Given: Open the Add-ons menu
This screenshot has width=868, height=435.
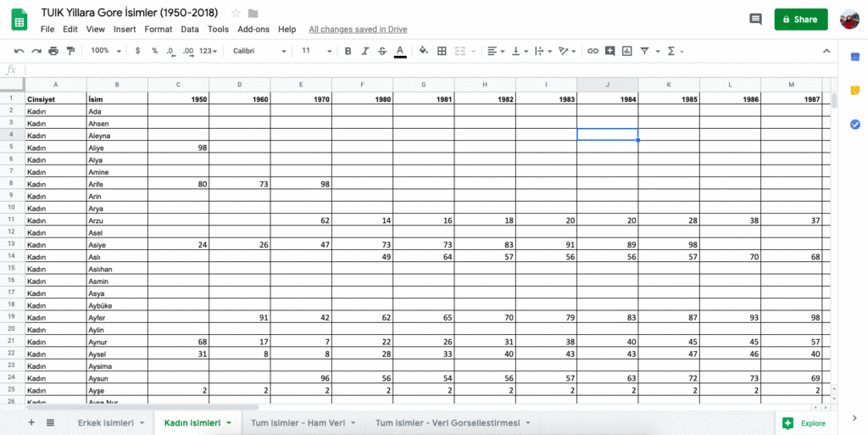Looking at the screenshot, I should (x=253, y=30).
